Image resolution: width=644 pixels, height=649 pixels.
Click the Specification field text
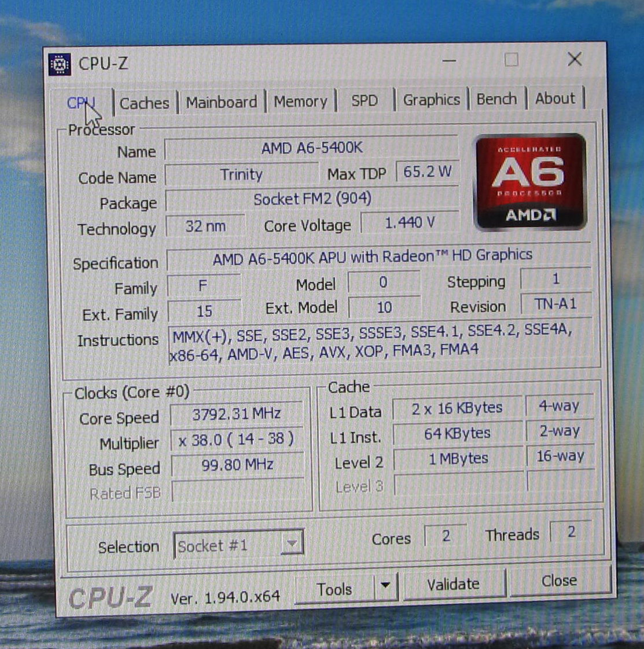(x=372, y=258)
